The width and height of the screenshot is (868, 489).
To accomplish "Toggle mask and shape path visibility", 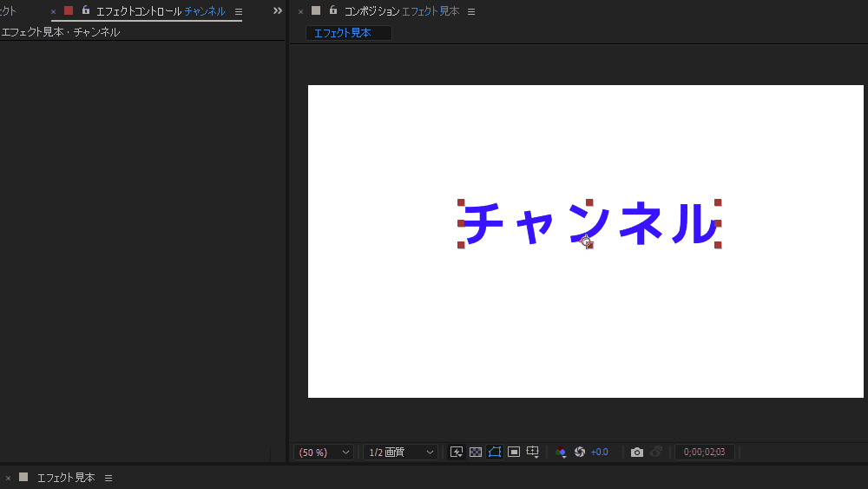I will click(x=495, y=452).
